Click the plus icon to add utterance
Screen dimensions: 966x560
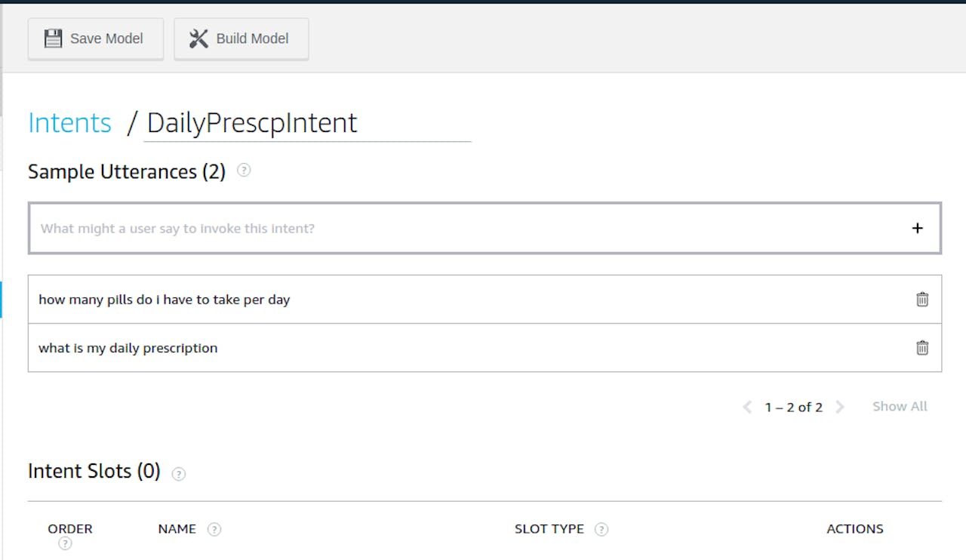pyautogui.click(x=917, y=228)
